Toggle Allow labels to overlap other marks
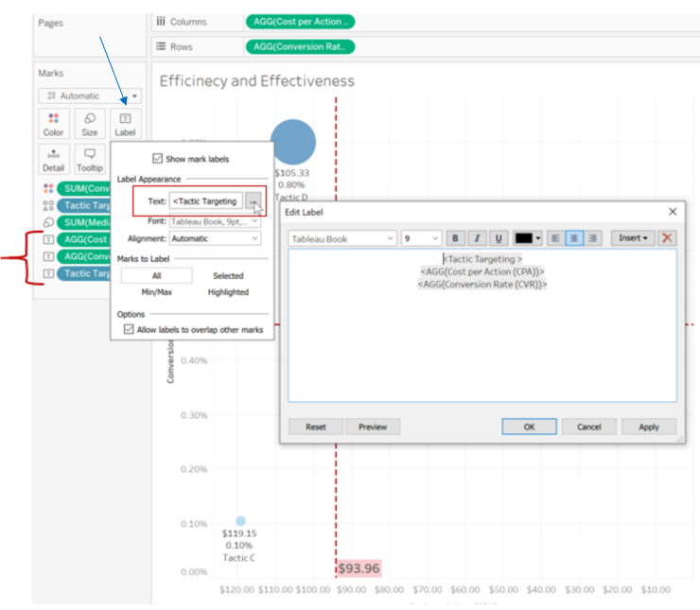Screen dimensions: 700x610 129,329
